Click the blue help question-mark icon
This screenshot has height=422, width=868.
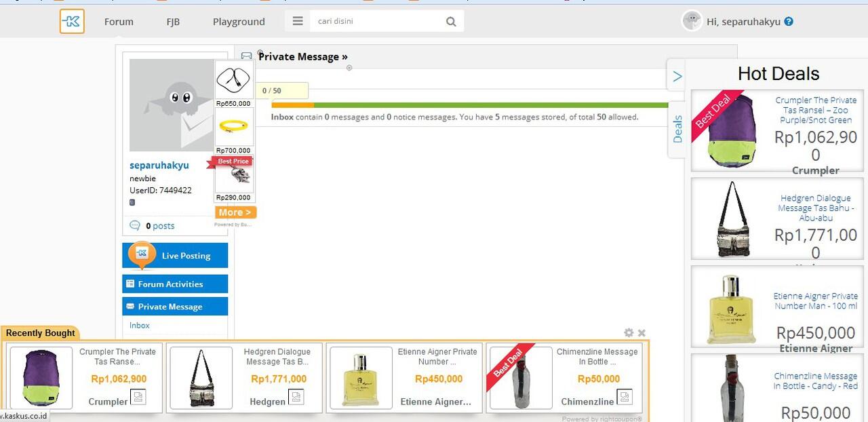pyautogui.click(x=789, y=22)
